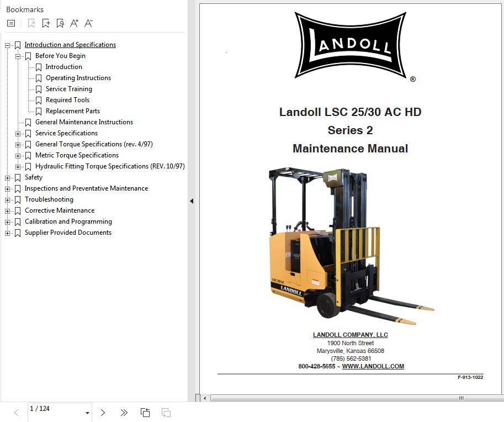Click the find current bookmark icon
The height and width of the screenshot is (422, 504).
tap(60, 23)
